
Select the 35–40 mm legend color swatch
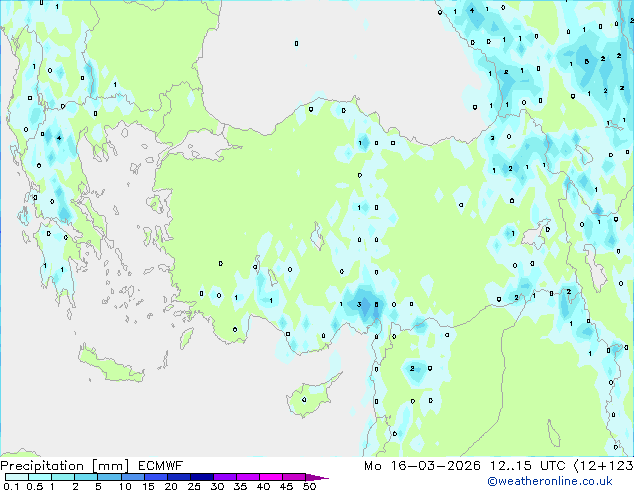tap(248, 477)
